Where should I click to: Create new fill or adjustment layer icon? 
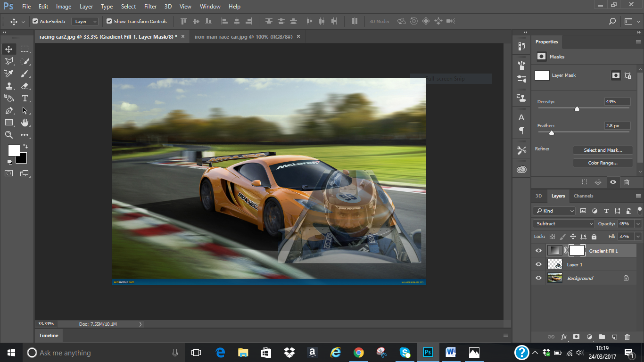(589, 337)
